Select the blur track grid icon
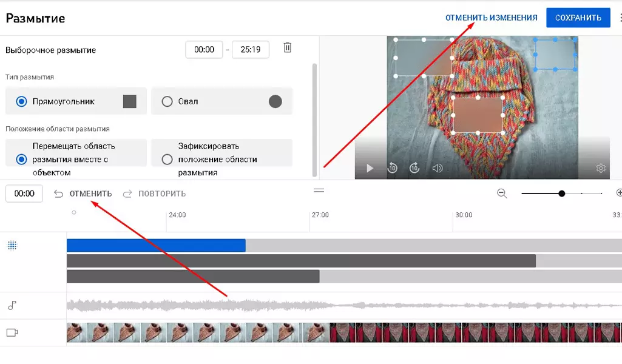This screenshot has width=622, height=364. point(12,246)
